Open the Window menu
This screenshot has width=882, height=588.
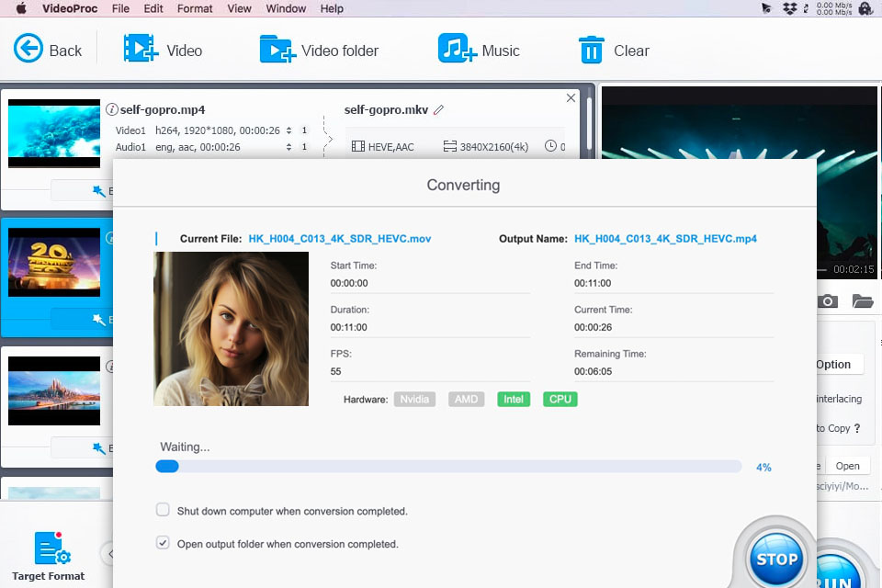pyautogui.click(x=286, y=8)
